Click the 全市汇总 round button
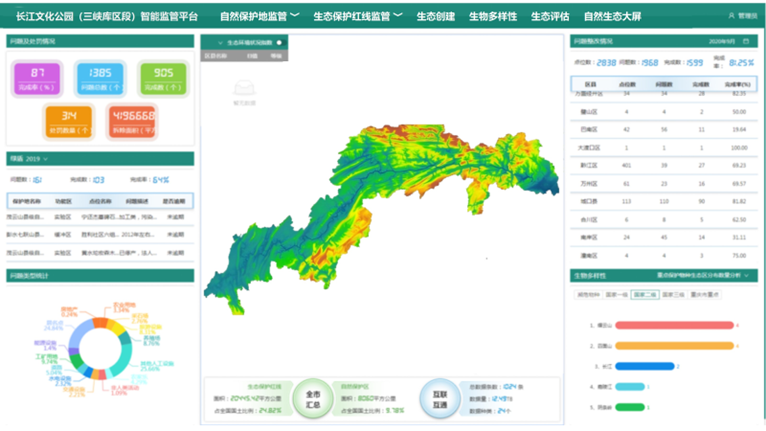This screenshot has height=431, width=766. pyautogui.click(x=313, y=399)
